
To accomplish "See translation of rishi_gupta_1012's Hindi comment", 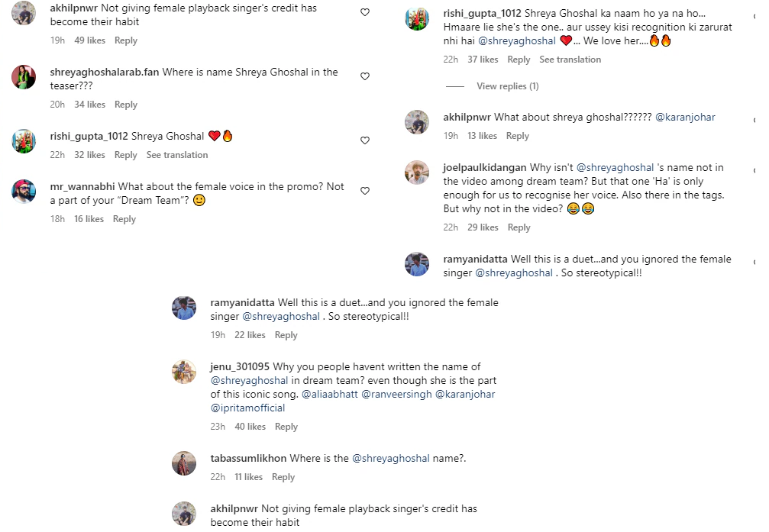I will click(570, 60).
